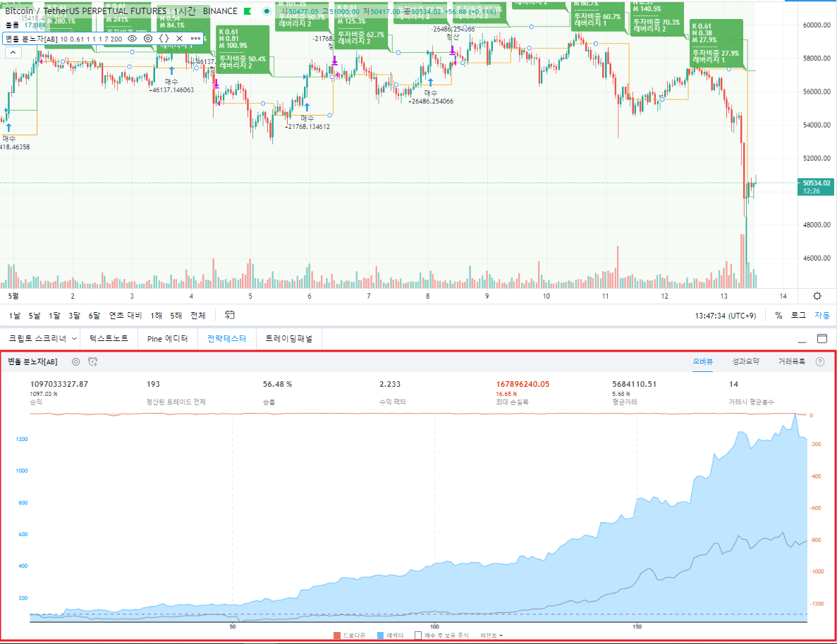Toggle the drawdown series in chart legend
Image resolution: width=837 pixels, height=644 pixels.
336,635
